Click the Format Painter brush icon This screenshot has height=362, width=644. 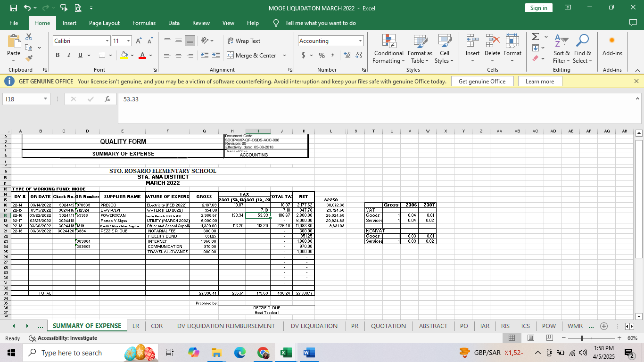tap(29, 58)
